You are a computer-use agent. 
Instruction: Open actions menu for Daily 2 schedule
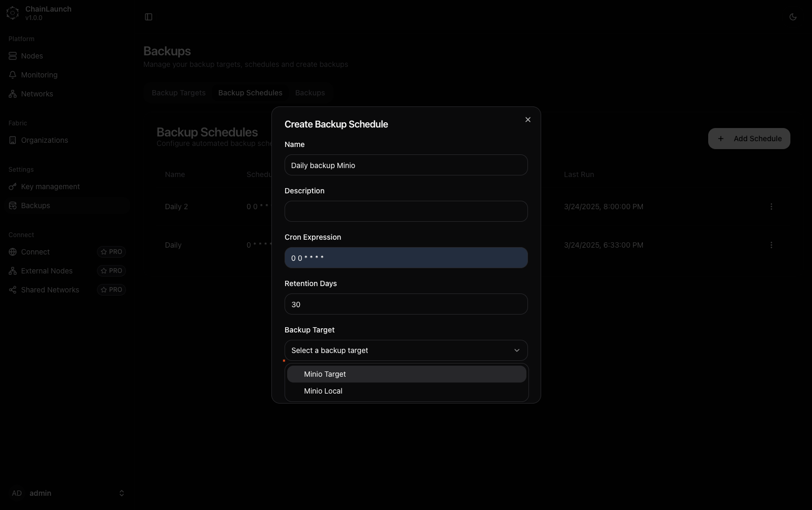[x=771, y=207]
